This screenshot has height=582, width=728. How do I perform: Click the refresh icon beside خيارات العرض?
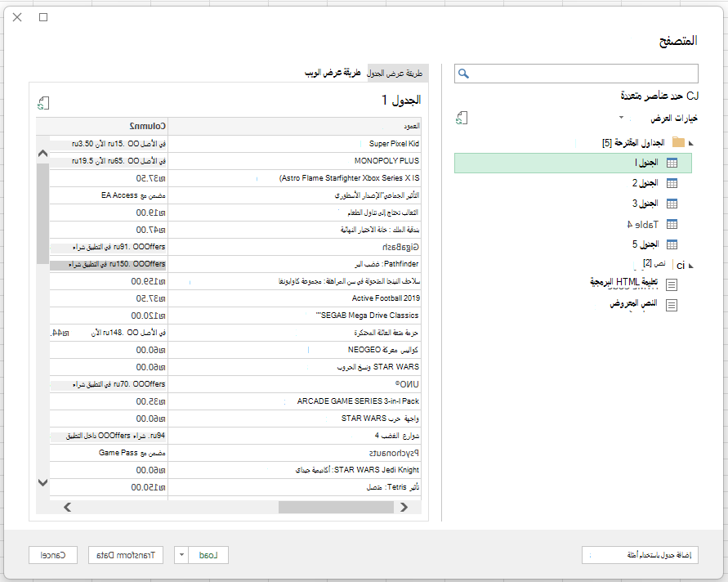click(462, 118)
